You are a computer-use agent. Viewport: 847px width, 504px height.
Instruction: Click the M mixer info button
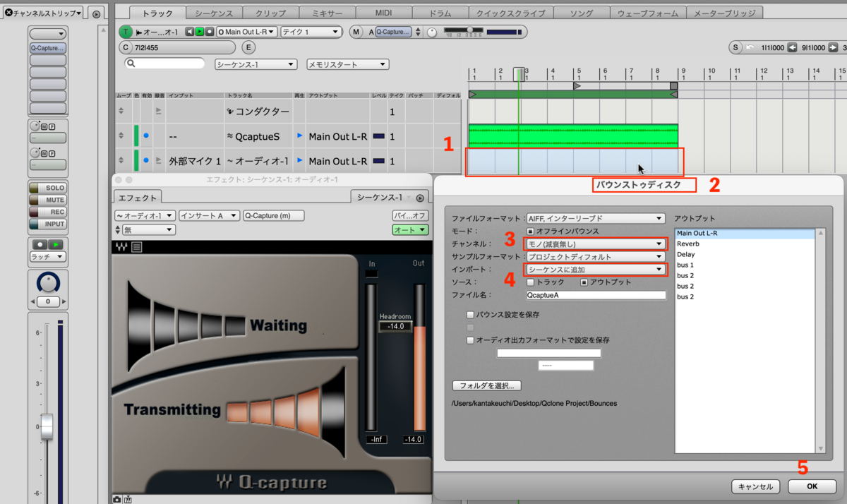[356, 32]
